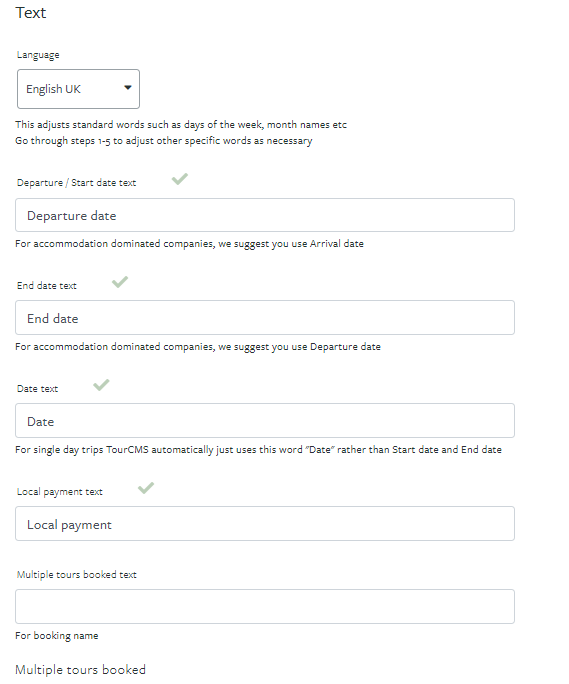569x684 pixels.
Task: Click the green checkmark next to End date text
Action: (120, 282)
